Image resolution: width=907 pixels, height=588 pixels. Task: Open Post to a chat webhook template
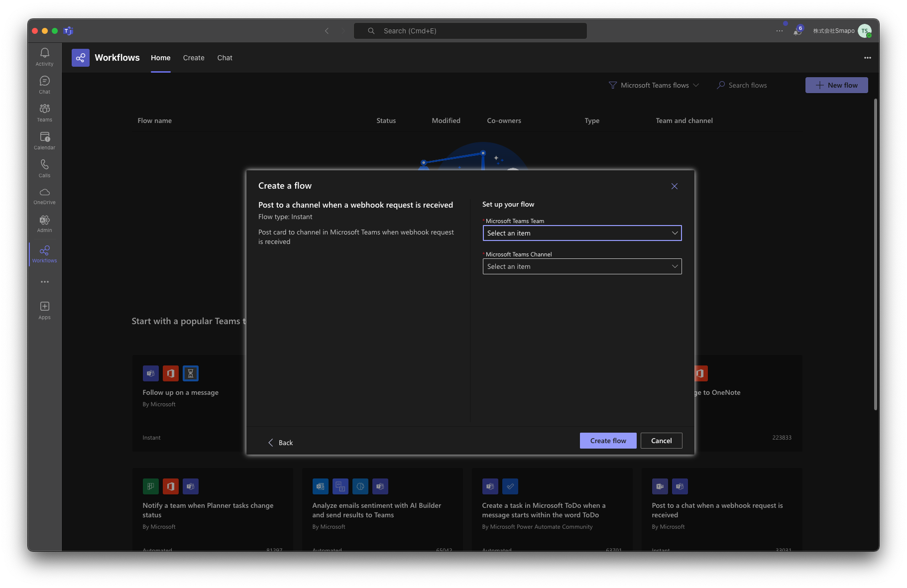[722, 509]
